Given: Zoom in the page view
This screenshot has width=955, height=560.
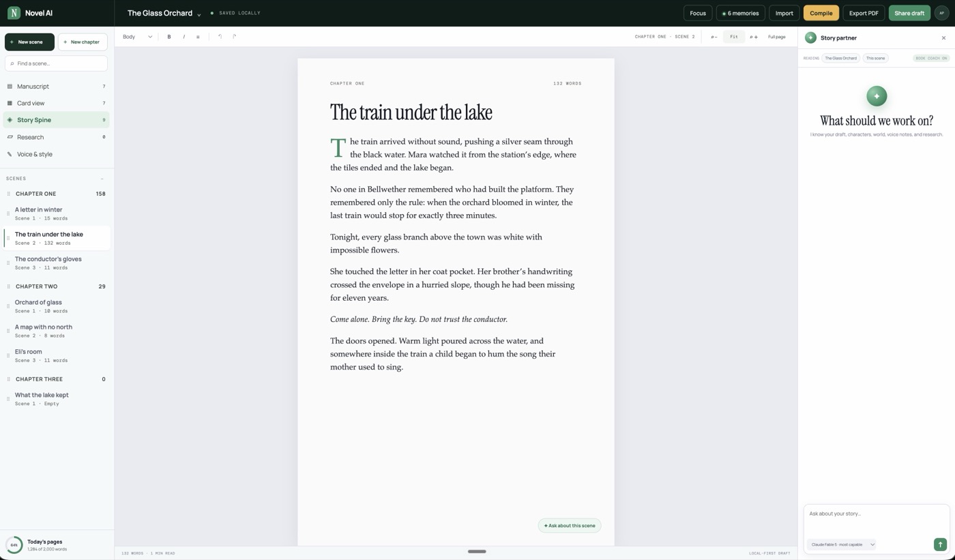Looking at the screenshot, I should point(754,37).
